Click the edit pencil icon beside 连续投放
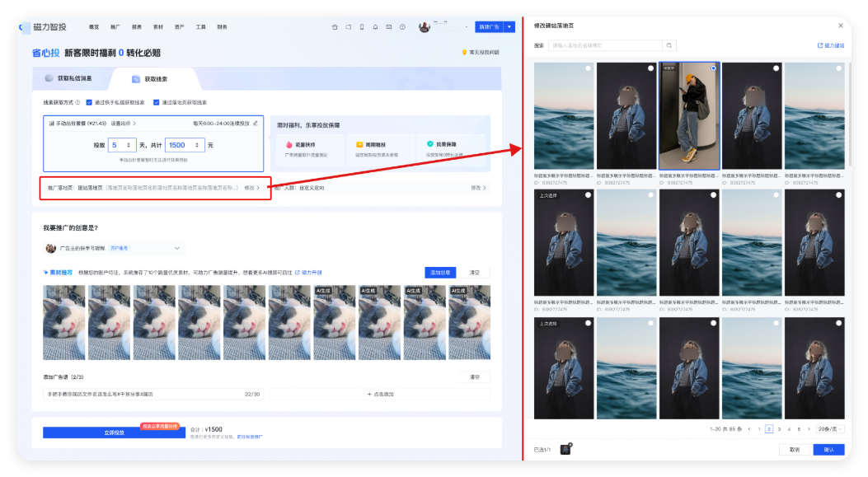868x477 pixels. pos(256,123)
